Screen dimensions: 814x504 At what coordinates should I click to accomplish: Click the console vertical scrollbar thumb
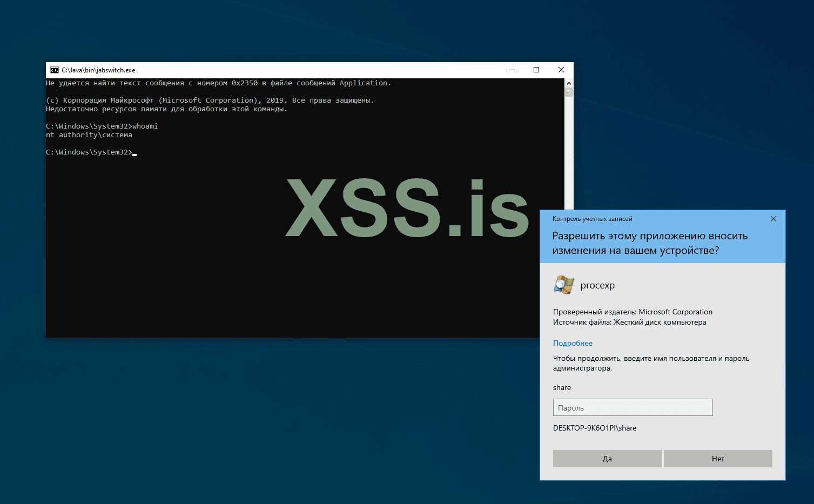click(569, 92)
